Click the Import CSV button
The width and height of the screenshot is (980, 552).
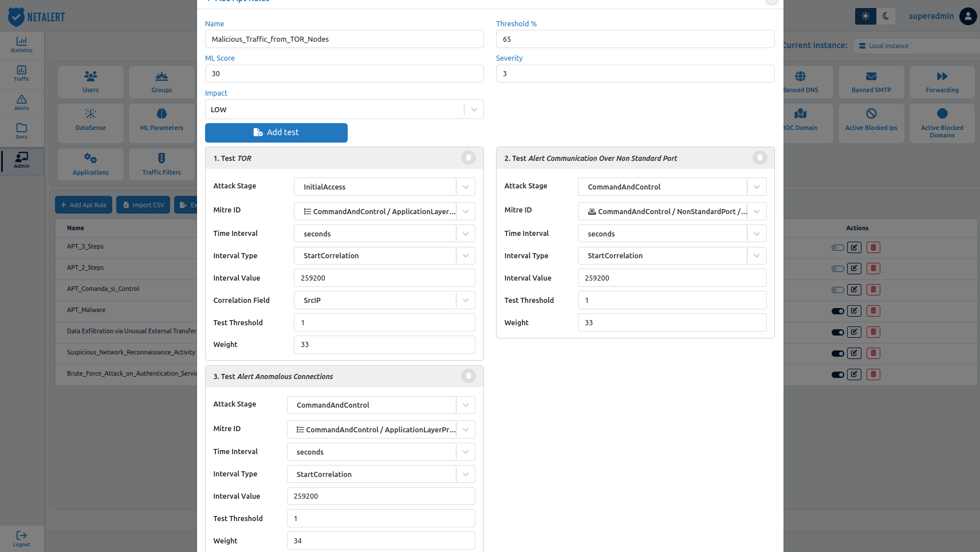point(143,205)
